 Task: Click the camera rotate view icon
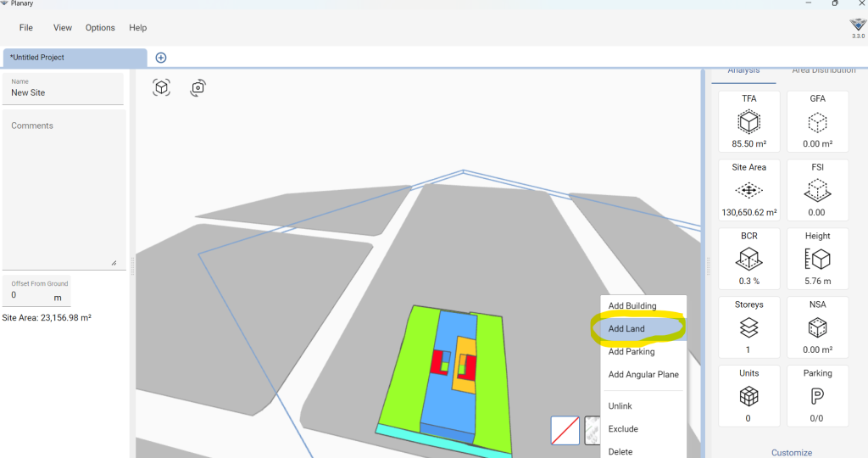click(x=198, y=87)
